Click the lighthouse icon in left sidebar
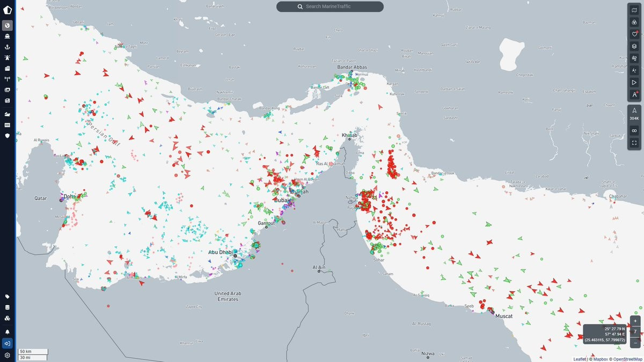644x362 pixels. point(8,58)
